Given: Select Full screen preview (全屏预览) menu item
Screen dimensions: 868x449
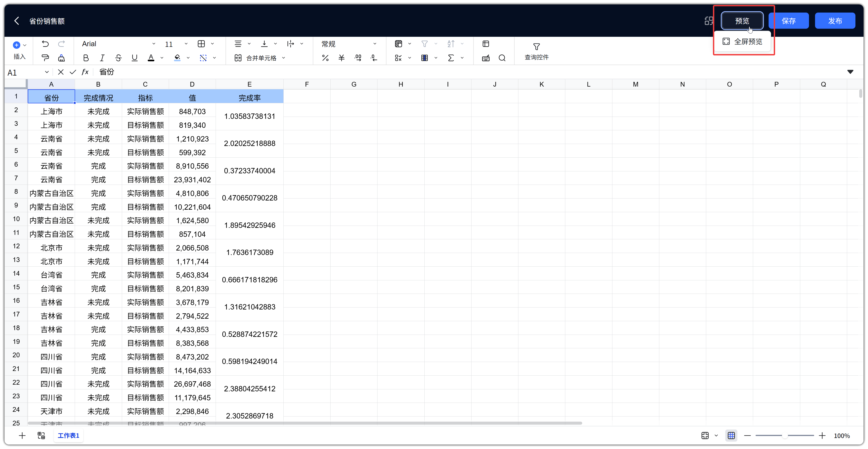Looking at the screenshot, I should point(742,41).
